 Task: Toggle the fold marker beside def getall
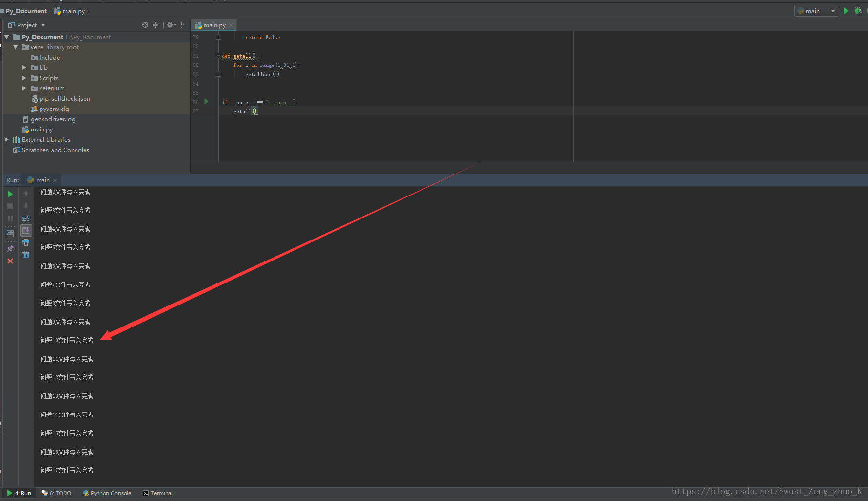coord(218,56)
